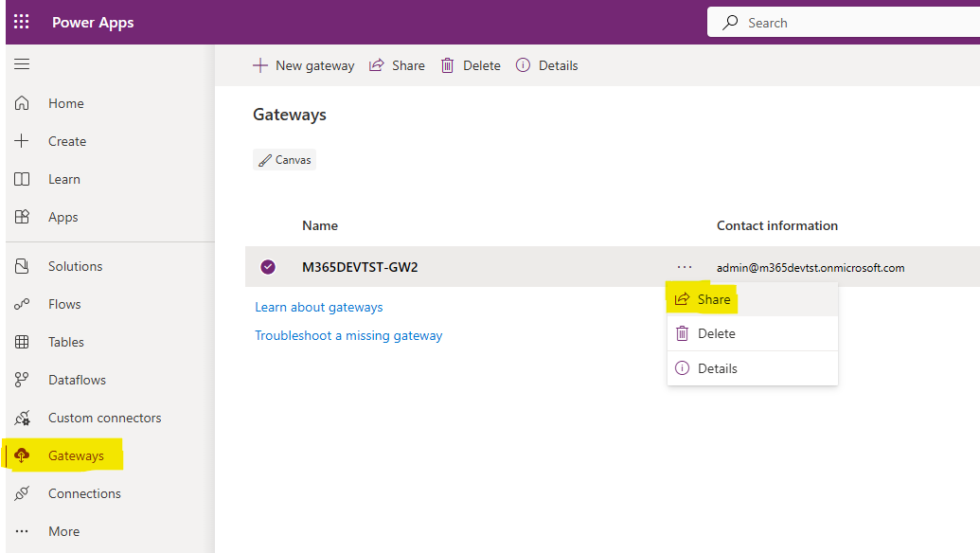Choose Share in the context menu
The image size is (980, 553).
pos(713,299)
